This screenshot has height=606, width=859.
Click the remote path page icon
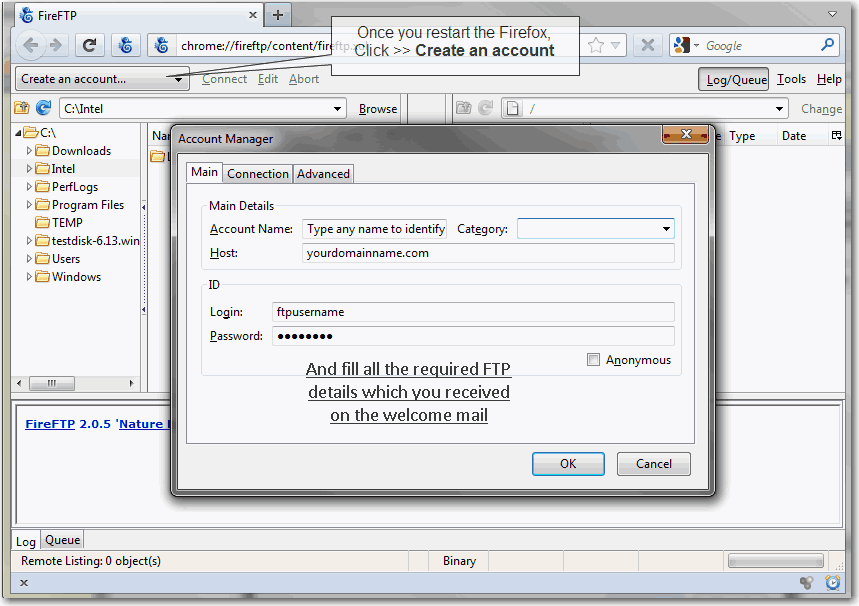coord(512,108)
